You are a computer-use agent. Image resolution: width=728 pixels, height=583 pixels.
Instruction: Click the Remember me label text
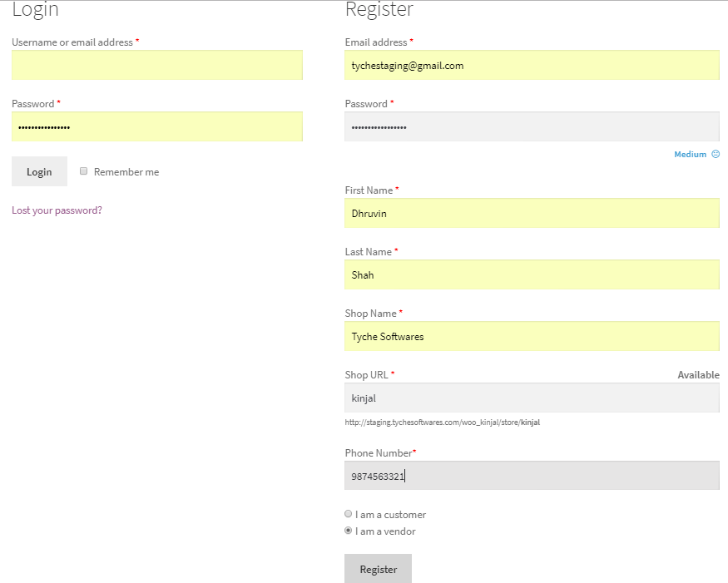(x=126, y=172)
